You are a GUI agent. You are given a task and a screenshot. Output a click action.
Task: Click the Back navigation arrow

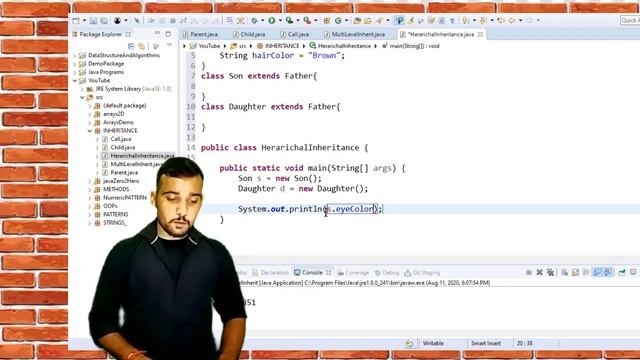[x=512, y=20]
